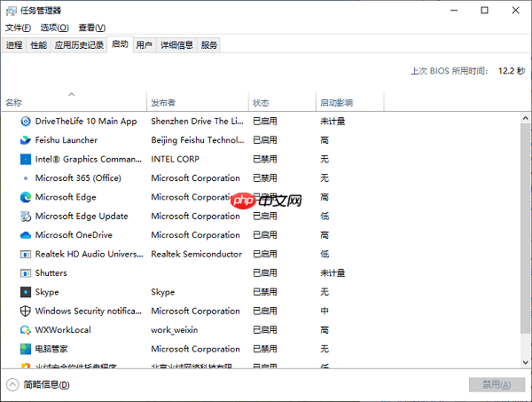Click startup impact 中 for Windows Security

(x=325, y=311)
